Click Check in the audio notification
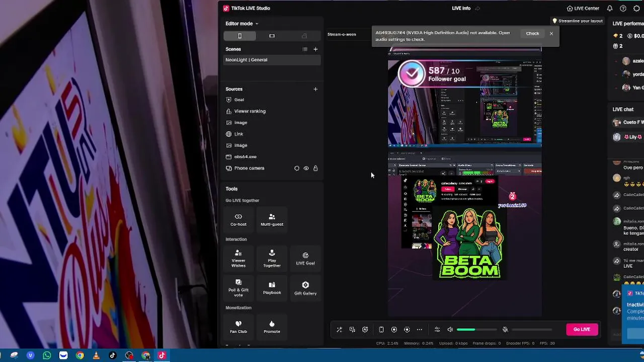The image size is (644, 362). coord(532,34)
